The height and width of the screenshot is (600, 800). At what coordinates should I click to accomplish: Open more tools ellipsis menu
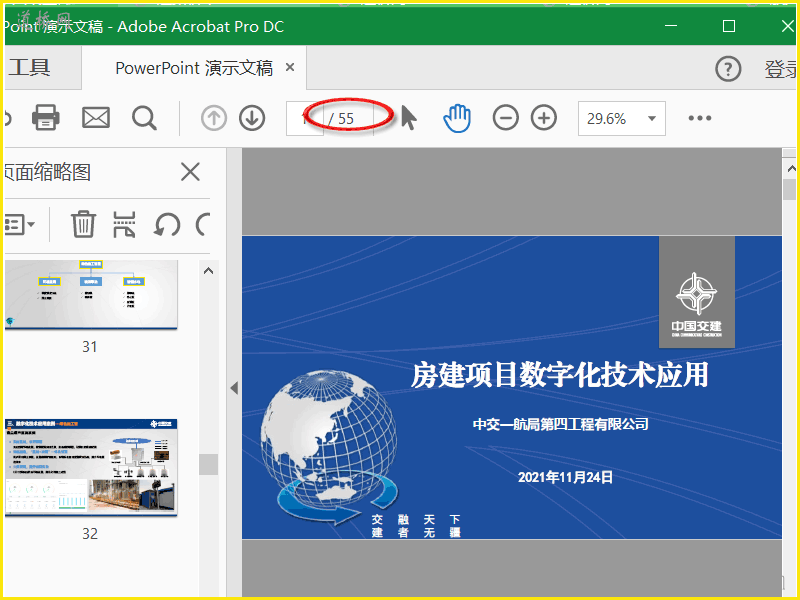(699, 118)
